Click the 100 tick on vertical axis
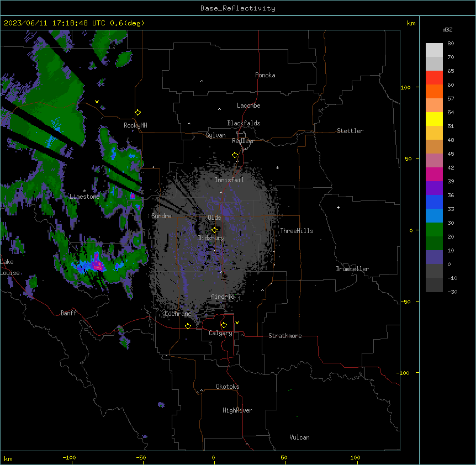Image resolution: width=476 pixels, height=465 pixels. tap(405, 87)
